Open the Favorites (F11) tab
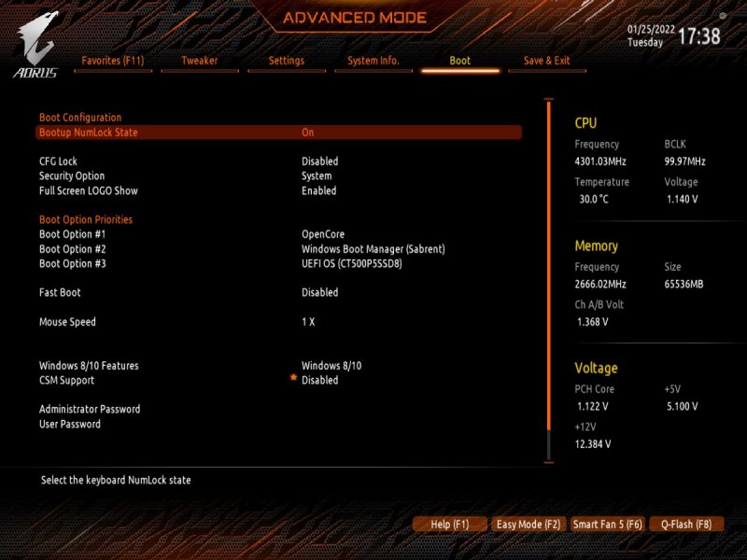The height and width of the screenshot is (560, 747). [113, 61]
